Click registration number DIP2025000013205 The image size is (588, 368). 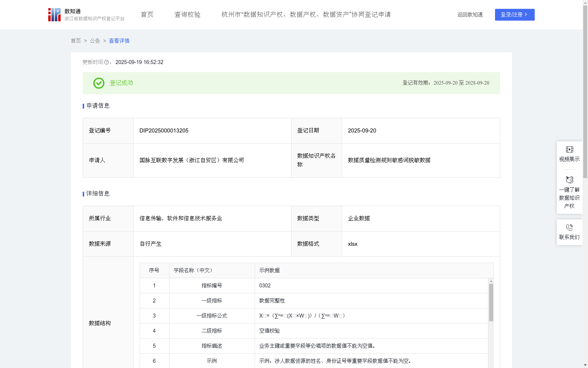coord(164,131)
